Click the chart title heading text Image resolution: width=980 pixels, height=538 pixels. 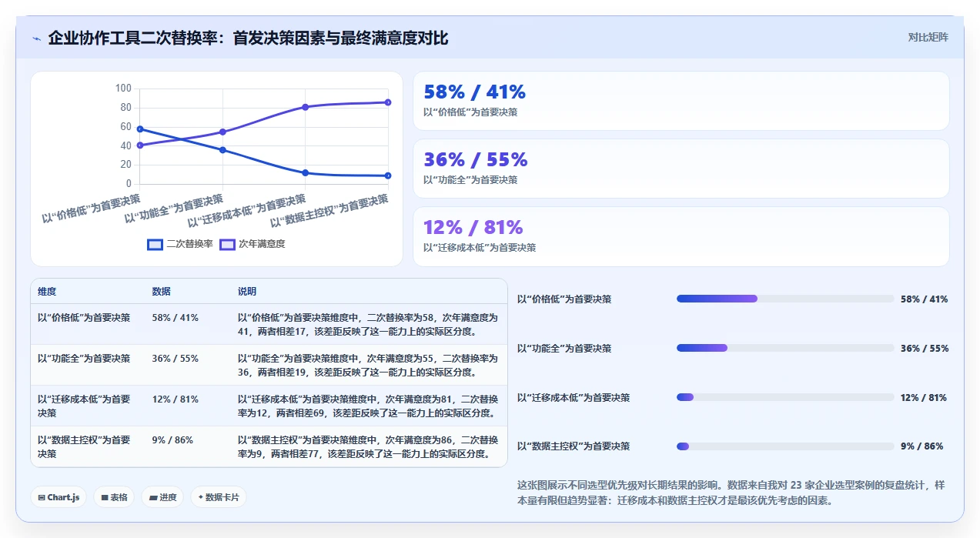point(248,38)
